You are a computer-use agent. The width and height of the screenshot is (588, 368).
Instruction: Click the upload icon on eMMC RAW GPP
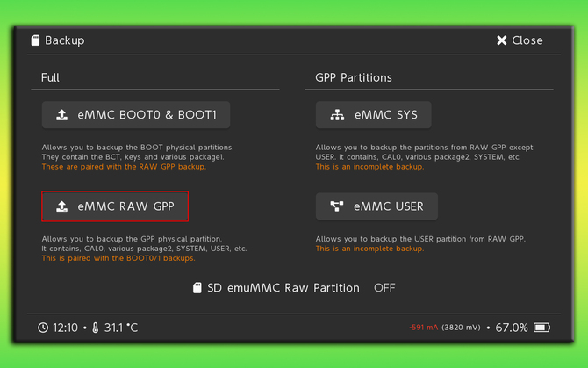point(62,206)
